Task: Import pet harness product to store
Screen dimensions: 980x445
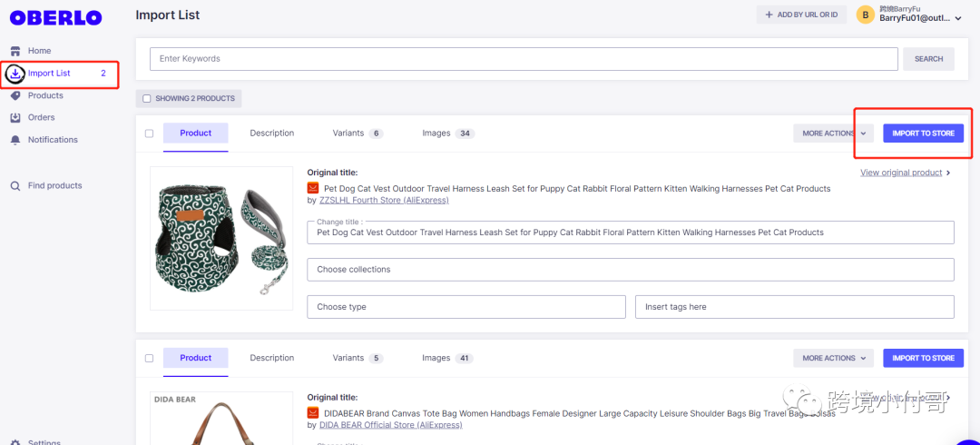Action: coord(923,133)
